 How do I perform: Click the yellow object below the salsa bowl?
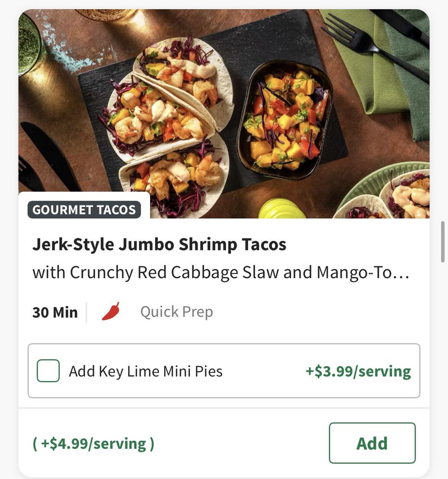[x=282, y=209]
